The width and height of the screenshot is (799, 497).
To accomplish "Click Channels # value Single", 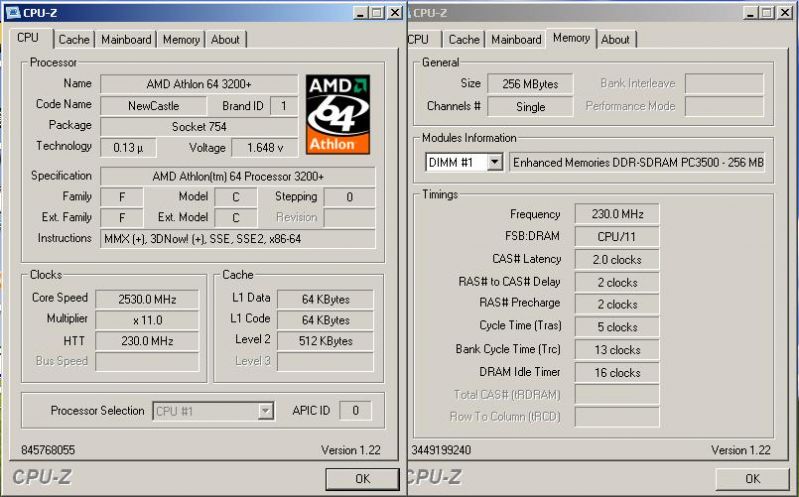I will pos(530,107).
